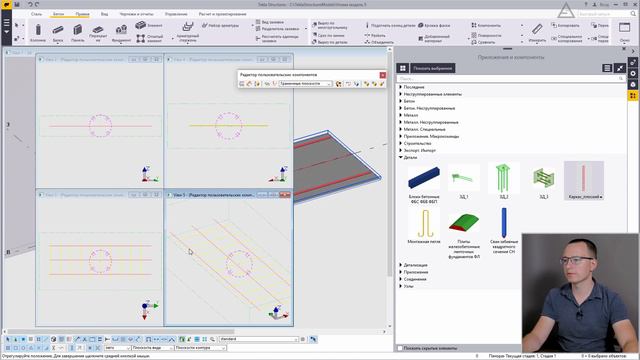Click the Показать выбранное button
This screenshot has height=360, width=640.
click(x=432, y=68)
